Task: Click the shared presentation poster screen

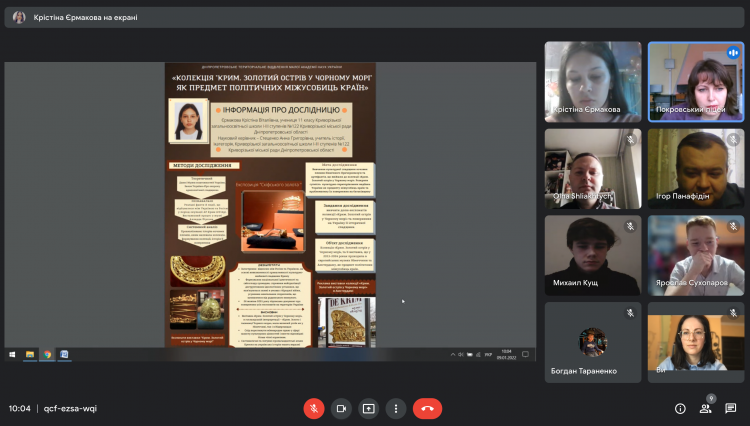Action: pos(270,204)
